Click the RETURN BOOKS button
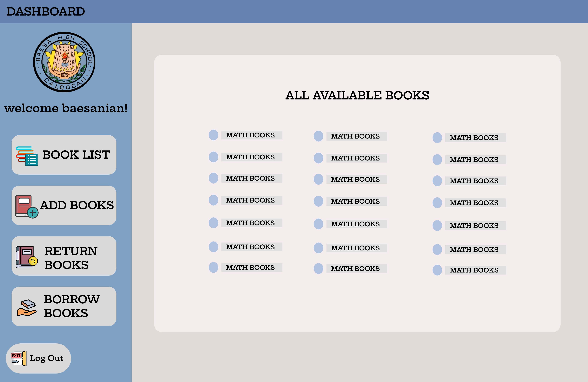This screenshot has width=588, height=382. 64,257
